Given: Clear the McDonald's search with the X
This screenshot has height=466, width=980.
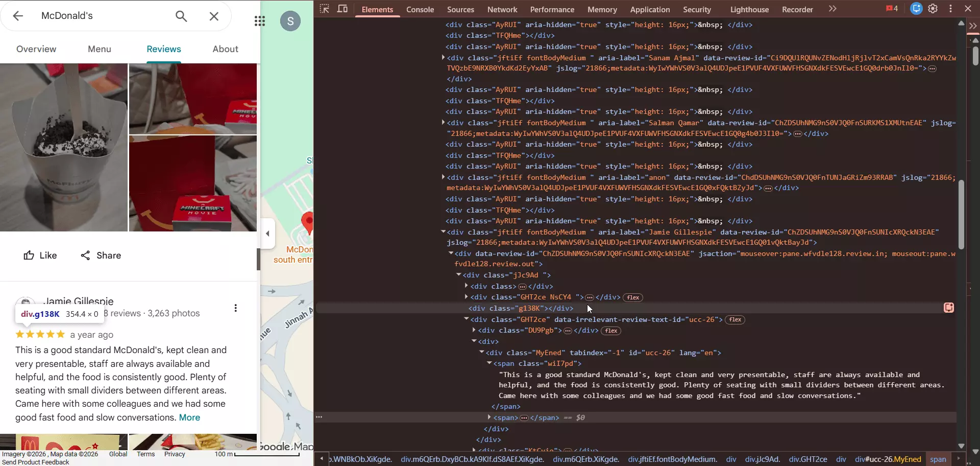Looking at the screenshot, I should pos(214,16).
